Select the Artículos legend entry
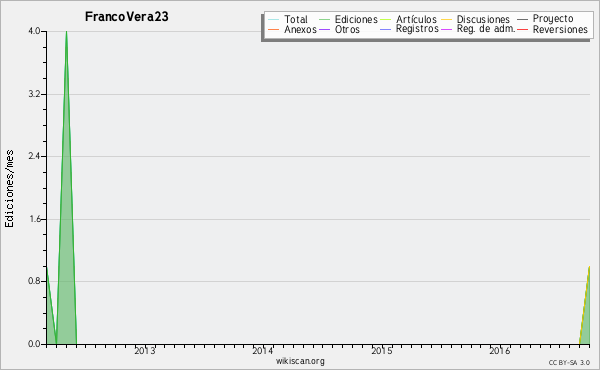This screenshot has width=600, height=370. 408,19
